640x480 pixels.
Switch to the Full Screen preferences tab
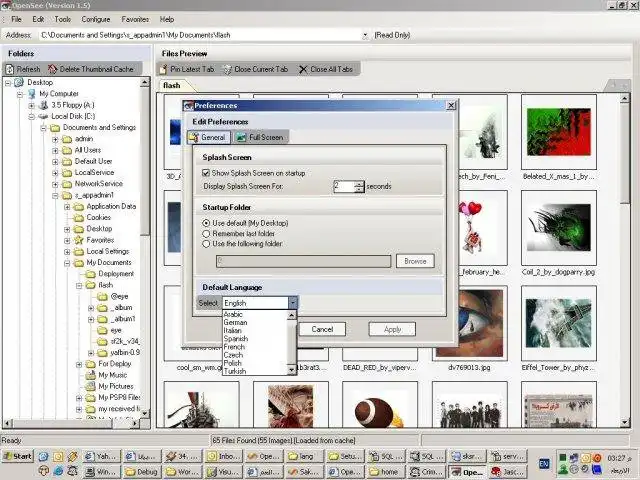[259, 137]
